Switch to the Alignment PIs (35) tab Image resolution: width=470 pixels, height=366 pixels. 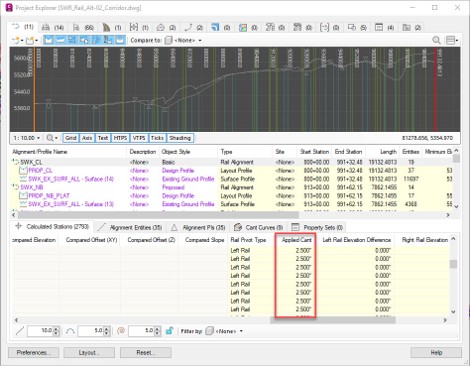(198, 227)
